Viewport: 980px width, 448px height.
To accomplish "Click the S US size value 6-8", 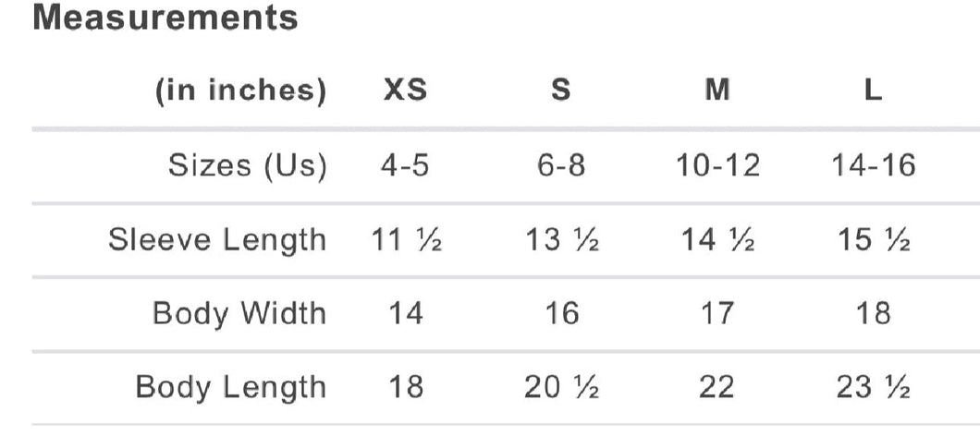I will pos(560,165).
